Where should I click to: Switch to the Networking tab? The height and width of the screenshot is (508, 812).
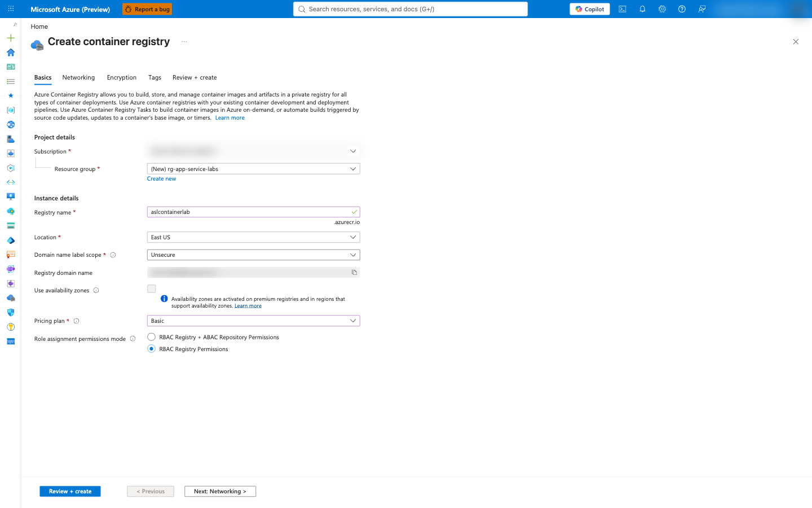tap(78, 77)
